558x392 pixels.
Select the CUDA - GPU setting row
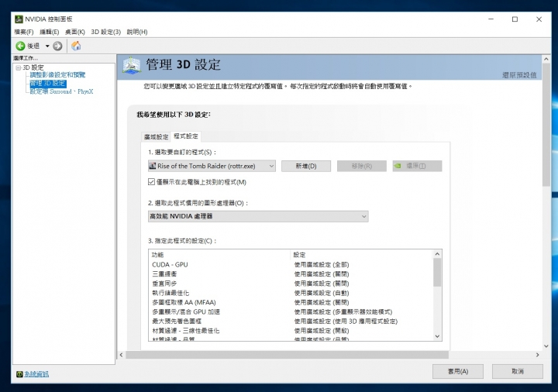click(291, 265)
